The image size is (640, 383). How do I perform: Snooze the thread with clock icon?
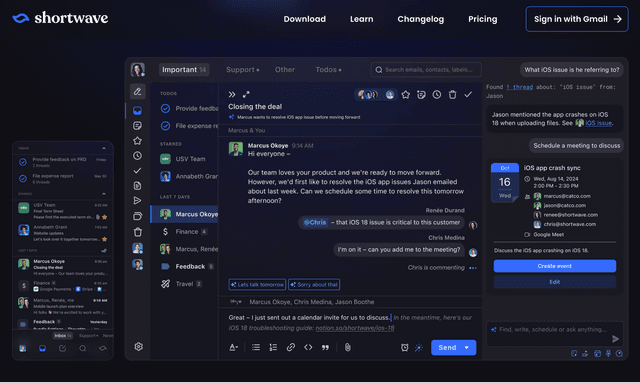[437, 95]
